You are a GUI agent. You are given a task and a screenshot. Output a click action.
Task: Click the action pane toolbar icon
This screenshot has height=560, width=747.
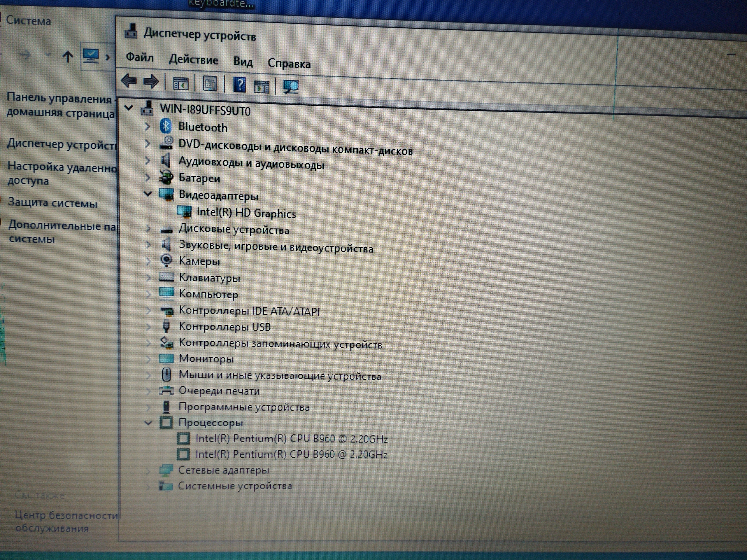point(261,86)
